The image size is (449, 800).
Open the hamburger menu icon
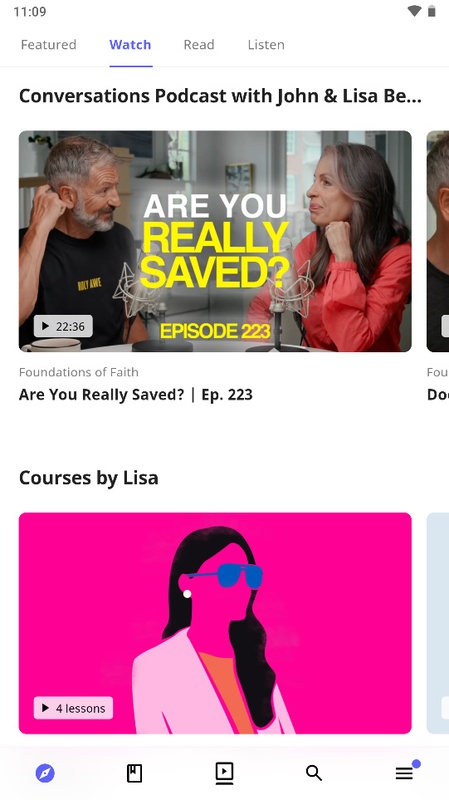[x=405, y=773]
